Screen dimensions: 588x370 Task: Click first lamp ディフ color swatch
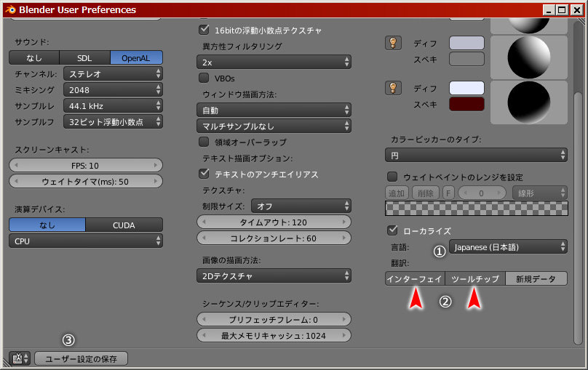(x=467, y=43)
